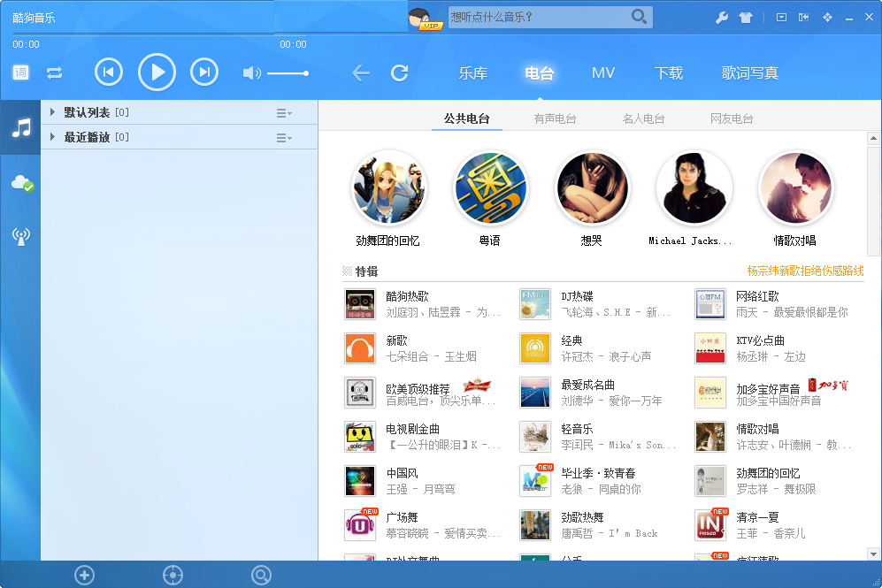The image size is (882, 588).
Task: Play the 最爱成名曲 station icon
Action: point(535,393)
